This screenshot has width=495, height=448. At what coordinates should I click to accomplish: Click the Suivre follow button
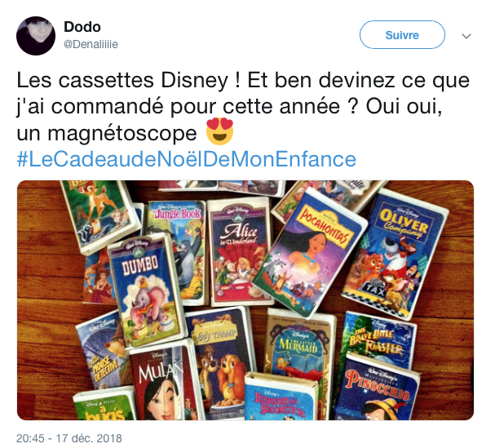(x=402, y=35)
